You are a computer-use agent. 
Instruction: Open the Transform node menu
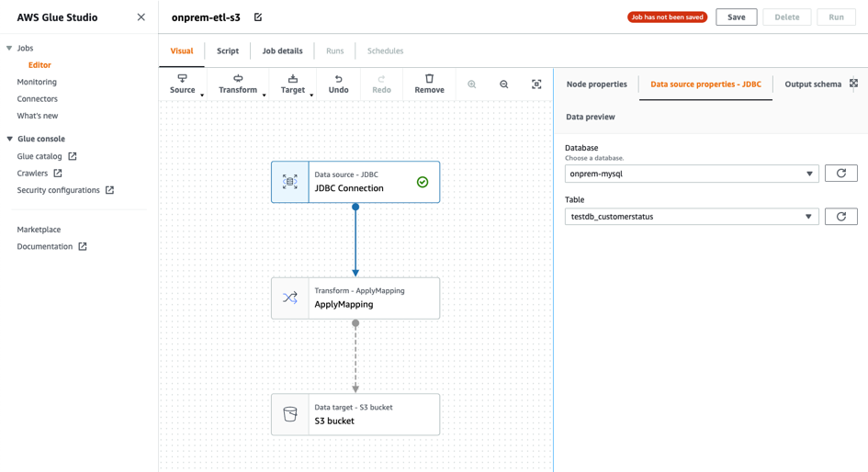click(238, 84)
